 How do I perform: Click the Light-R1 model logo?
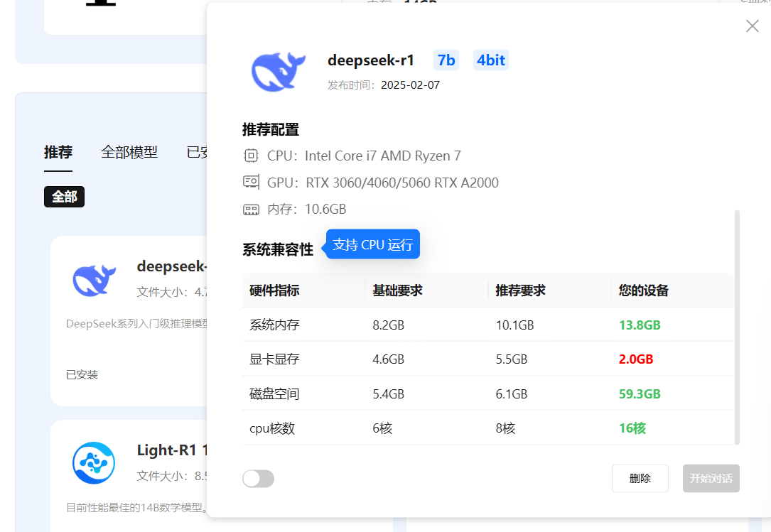(x=94, y=462)
